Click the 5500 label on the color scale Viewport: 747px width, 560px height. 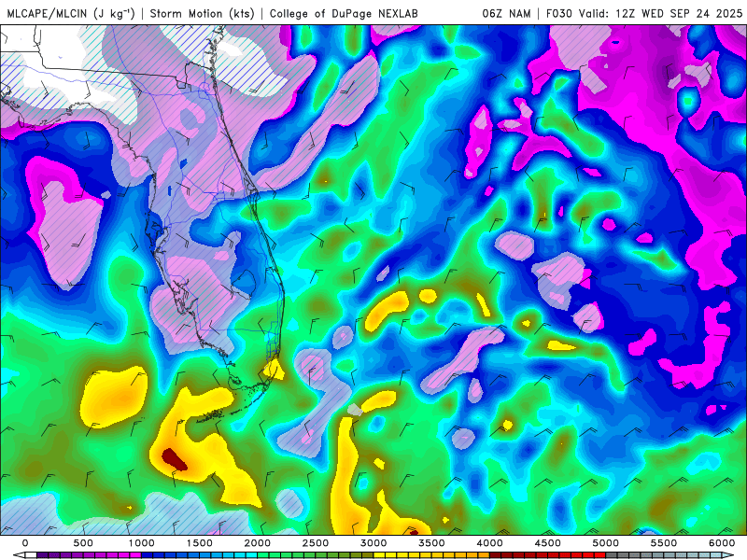(x=664, y=543)
